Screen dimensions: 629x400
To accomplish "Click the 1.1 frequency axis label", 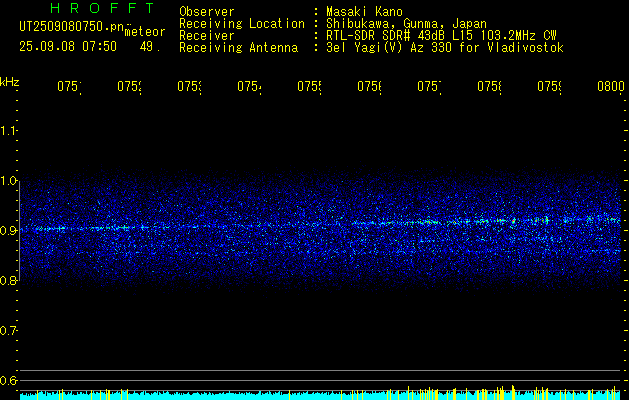I will [x=8, y=131].
